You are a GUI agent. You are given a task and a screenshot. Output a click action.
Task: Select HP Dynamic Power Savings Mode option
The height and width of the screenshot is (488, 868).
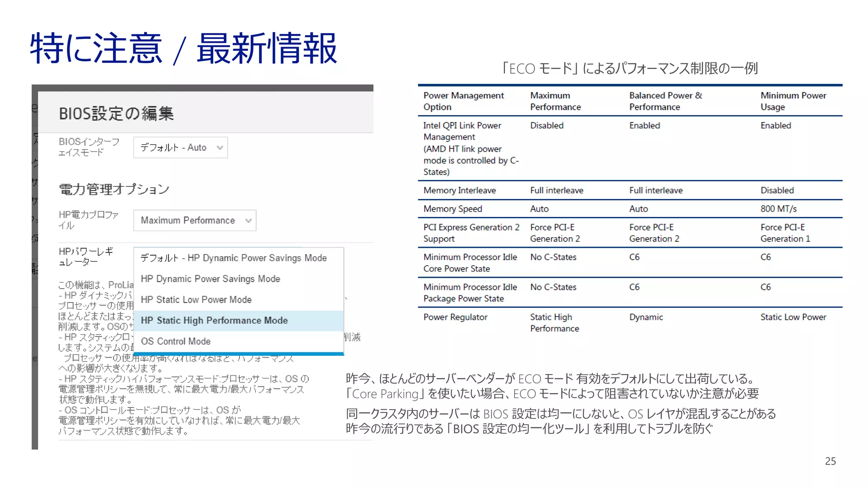[x=210, y=279]
